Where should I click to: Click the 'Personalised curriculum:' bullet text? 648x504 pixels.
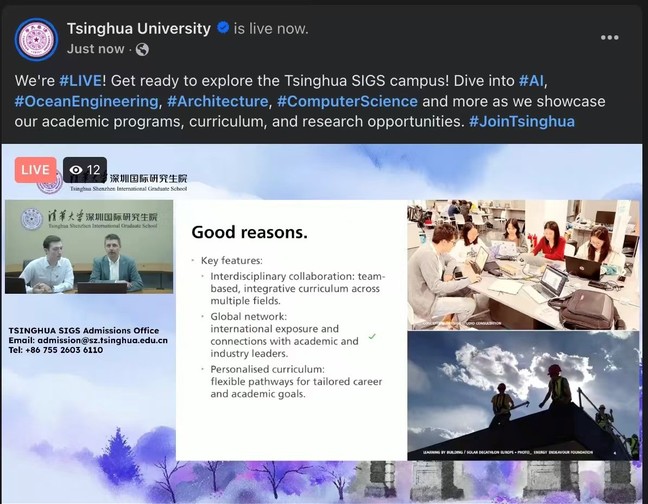coord(267,369)
